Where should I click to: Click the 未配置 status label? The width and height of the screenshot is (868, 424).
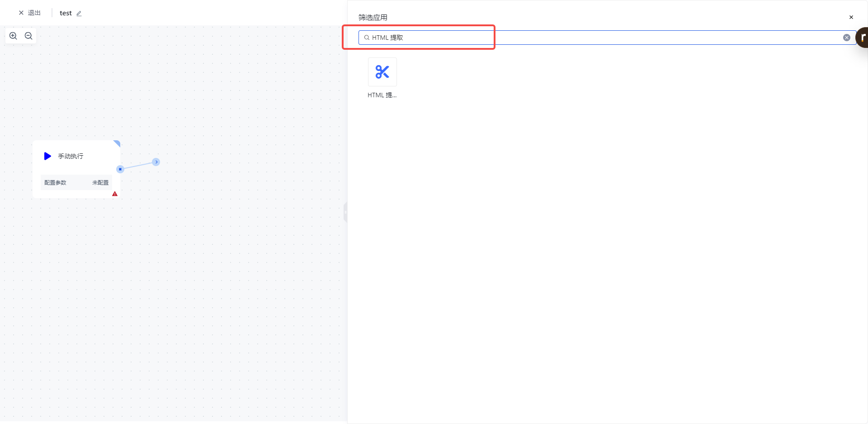click(x=100, y=183)
